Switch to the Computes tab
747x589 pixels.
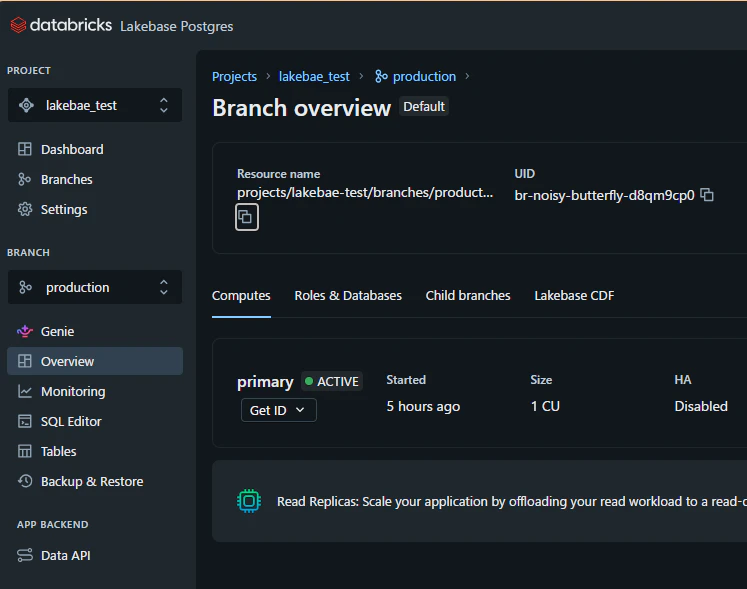point(241,295)
